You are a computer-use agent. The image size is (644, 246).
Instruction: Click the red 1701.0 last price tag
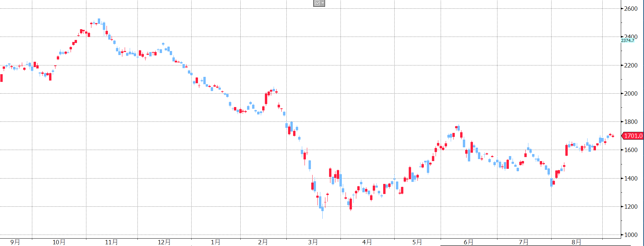633,136
